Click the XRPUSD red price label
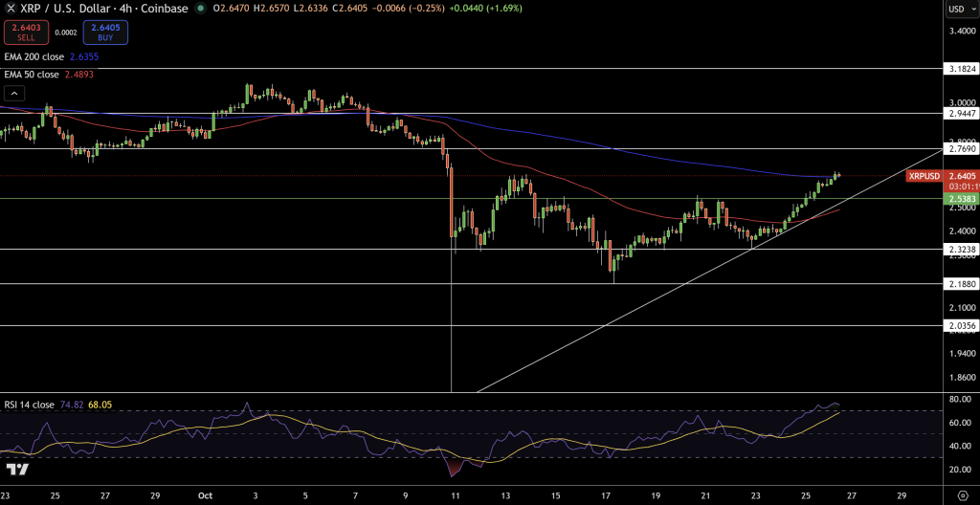 click(x=924, y=176)
